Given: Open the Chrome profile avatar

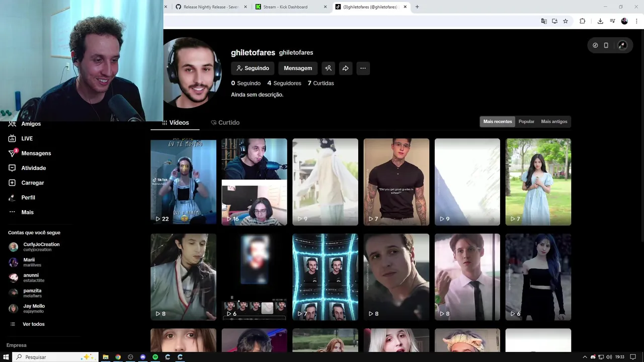Looking at the screenshot, I should tap(624, 21).
